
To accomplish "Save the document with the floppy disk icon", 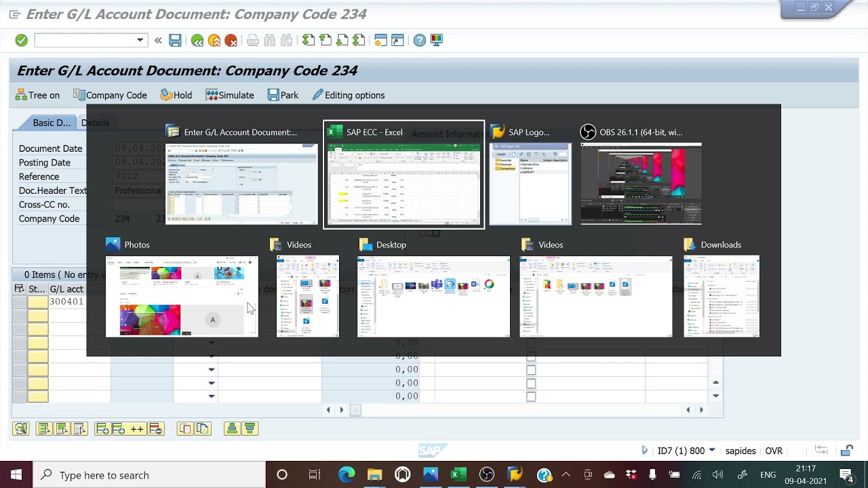I will (175, 41).
